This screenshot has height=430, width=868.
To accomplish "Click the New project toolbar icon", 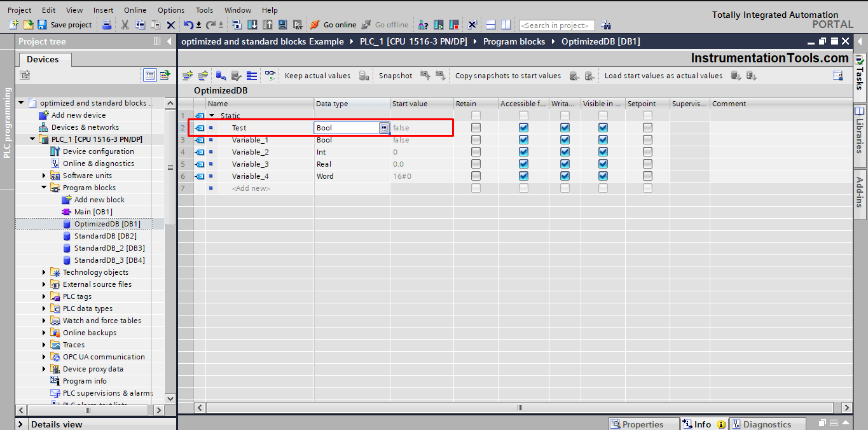I will (x=14, y=25).
